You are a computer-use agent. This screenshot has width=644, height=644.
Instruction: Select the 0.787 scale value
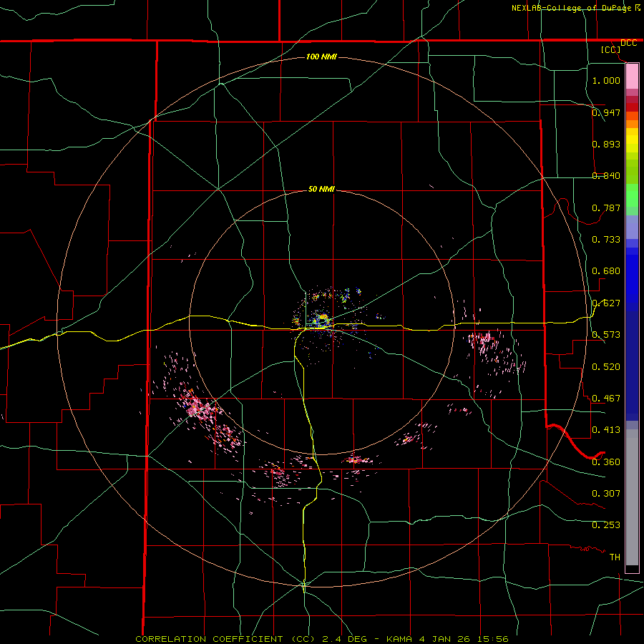(x=606, y=208)
